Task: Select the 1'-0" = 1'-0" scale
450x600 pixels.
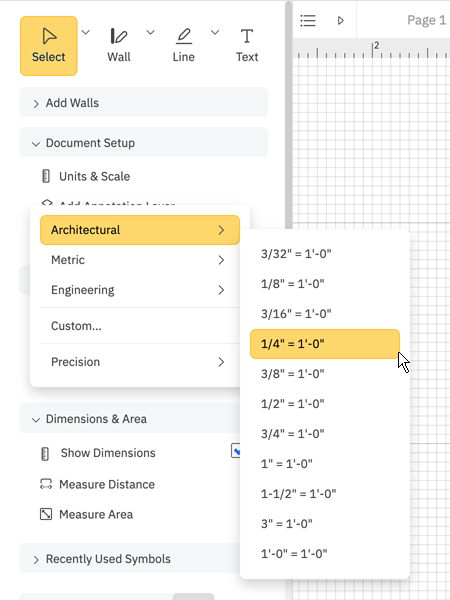Action: (x=325, y=554)
